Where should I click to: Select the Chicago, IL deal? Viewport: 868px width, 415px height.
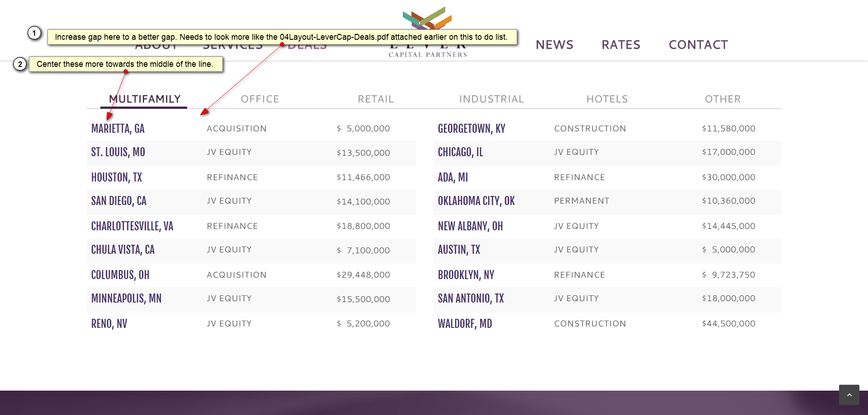coord(461,152)
